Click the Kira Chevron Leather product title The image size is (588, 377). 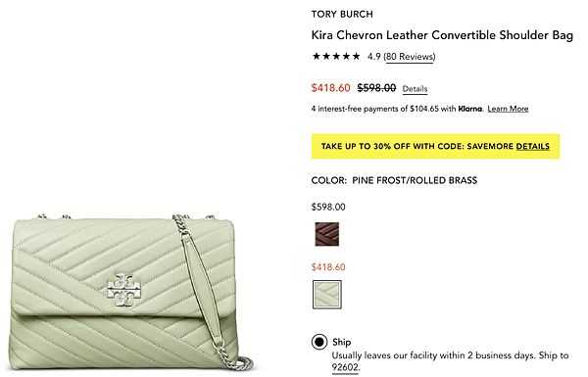442,35
